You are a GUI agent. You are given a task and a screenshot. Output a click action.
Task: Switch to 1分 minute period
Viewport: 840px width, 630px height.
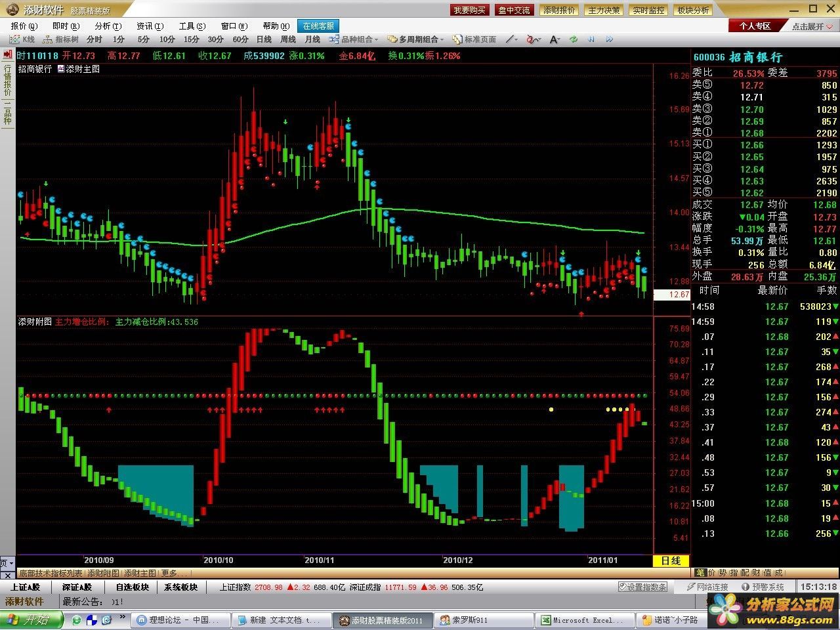coord(119,40)
